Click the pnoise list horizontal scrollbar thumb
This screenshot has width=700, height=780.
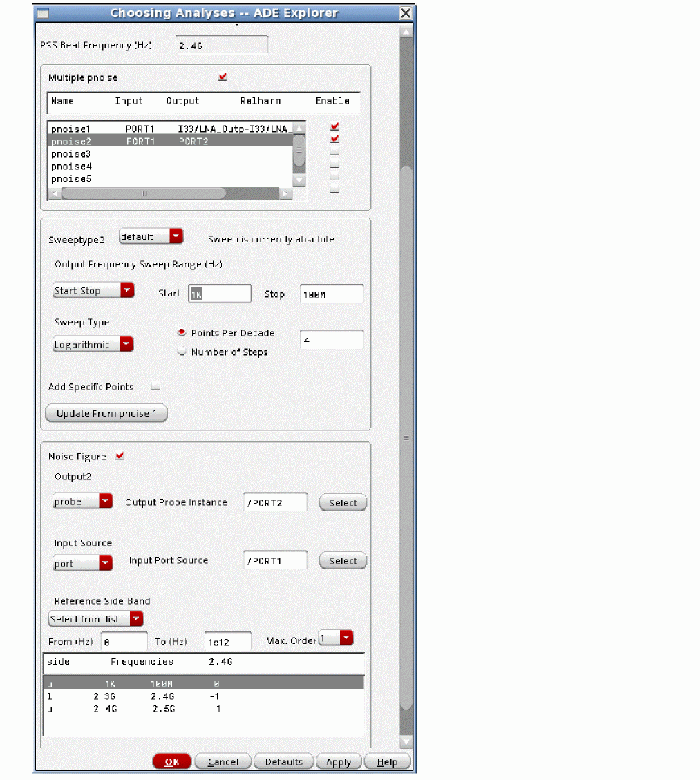pyautogui.click(x=143, y=193)
